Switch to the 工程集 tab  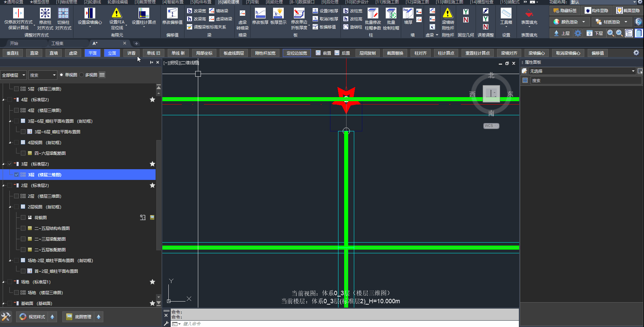click(x=57, y=43)
